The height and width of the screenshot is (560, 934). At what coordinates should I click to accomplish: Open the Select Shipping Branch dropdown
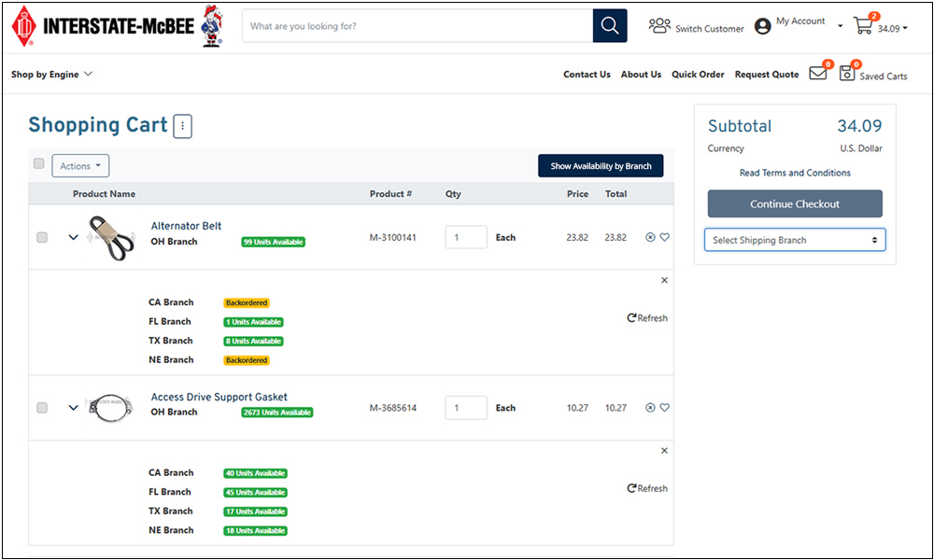pyautogui.click(x=795, y=240)
